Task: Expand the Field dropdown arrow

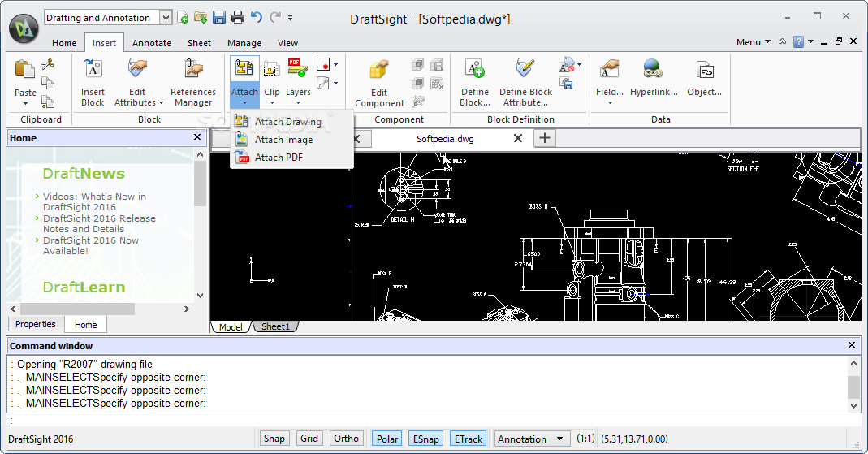Action: [x=610, y=103]
